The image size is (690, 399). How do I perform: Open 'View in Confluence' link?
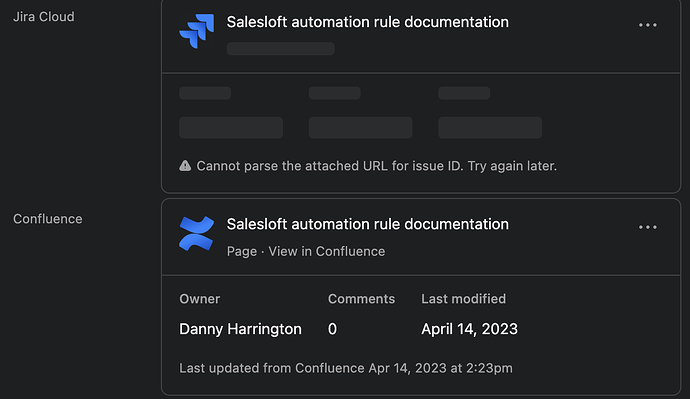pyautogui.click(x=327, y=251)
